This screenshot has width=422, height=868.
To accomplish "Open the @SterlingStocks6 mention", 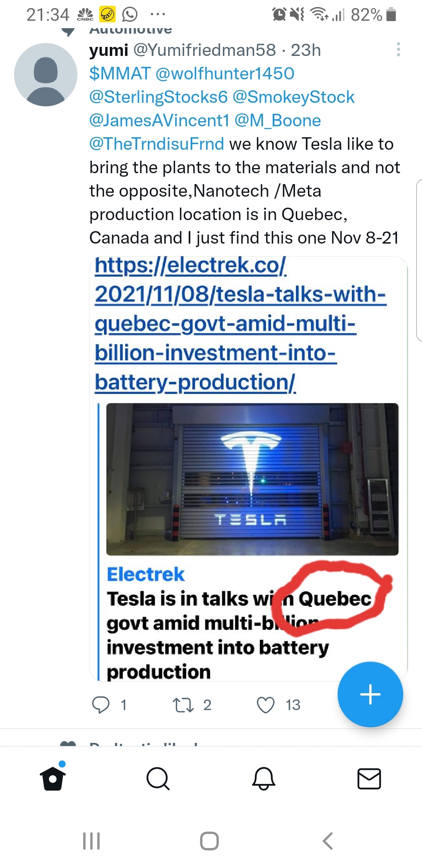I will coord(158,97).
